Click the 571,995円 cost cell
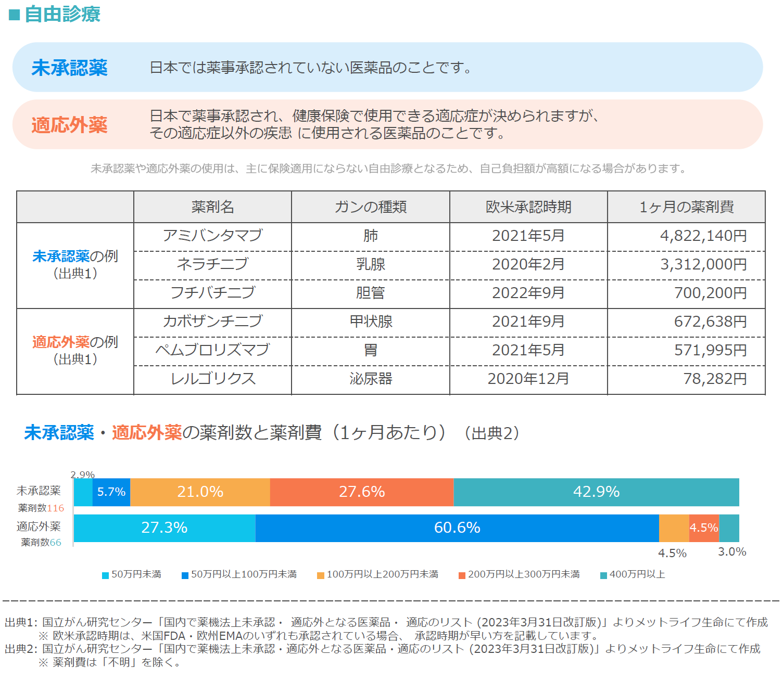The image size is (784, 681). pos(687,351)
